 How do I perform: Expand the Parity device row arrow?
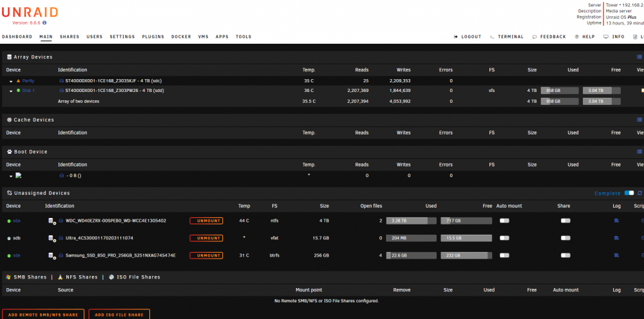pos(11,81)
